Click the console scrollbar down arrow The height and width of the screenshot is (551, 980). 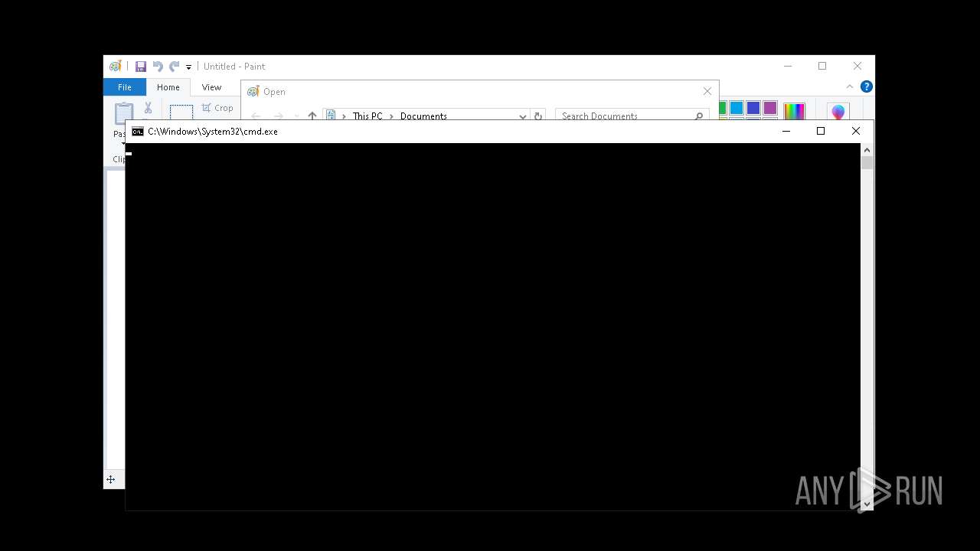[867, 504]
